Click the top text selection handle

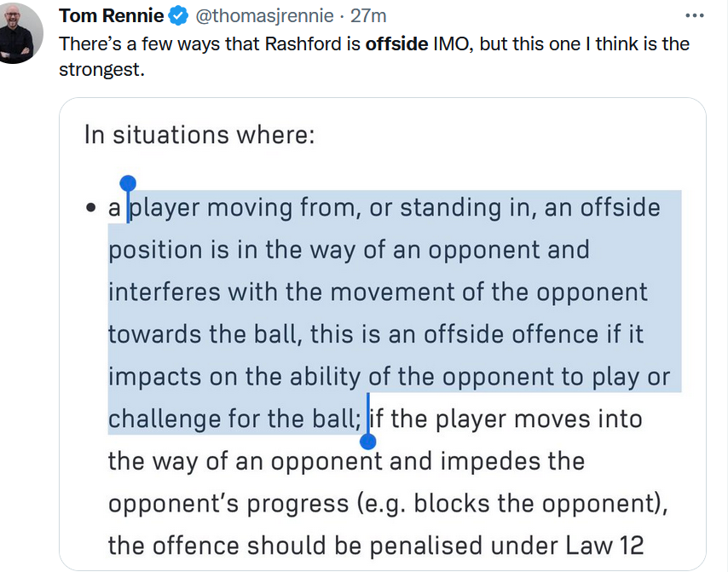click(x=128, y=185)
